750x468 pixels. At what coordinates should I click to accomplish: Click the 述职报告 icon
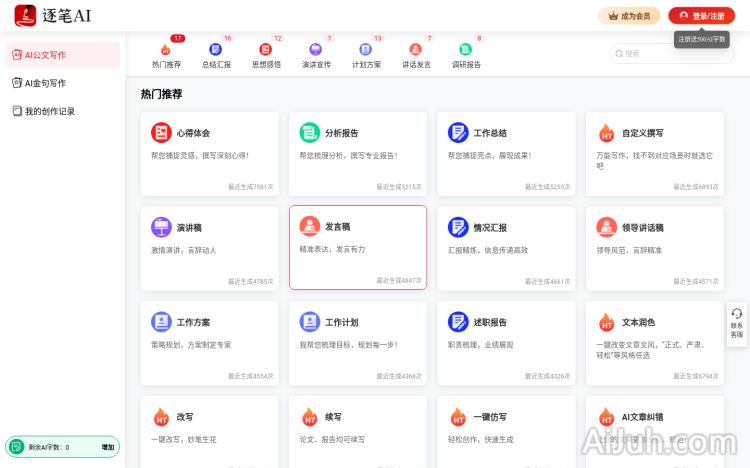(458, 322)
